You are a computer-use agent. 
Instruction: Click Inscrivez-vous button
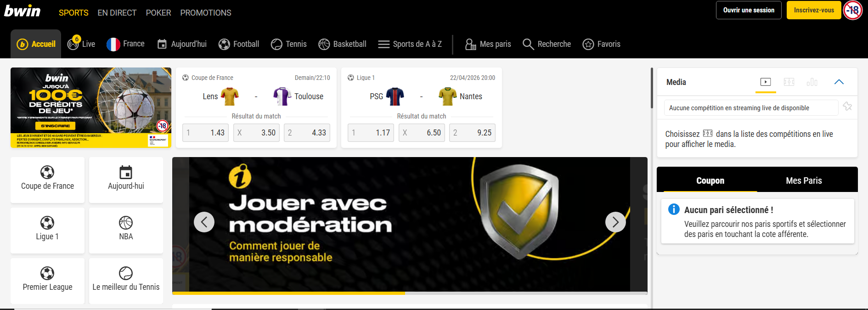[814, 10]
